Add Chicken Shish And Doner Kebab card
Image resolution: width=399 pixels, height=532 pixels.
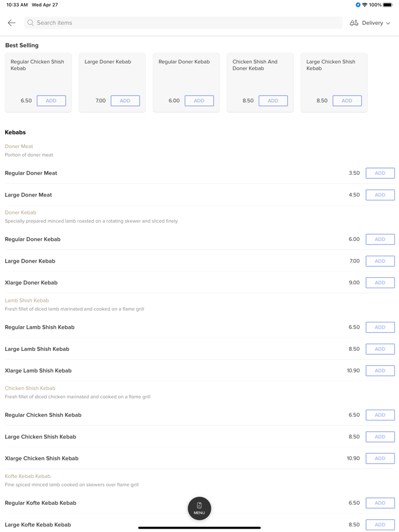(x=274, y=101)
